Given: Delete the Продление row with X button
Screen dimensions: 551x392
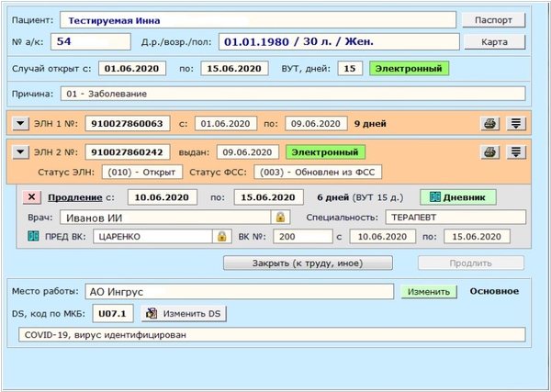Looking at the screenshot, I should point(30,197).
